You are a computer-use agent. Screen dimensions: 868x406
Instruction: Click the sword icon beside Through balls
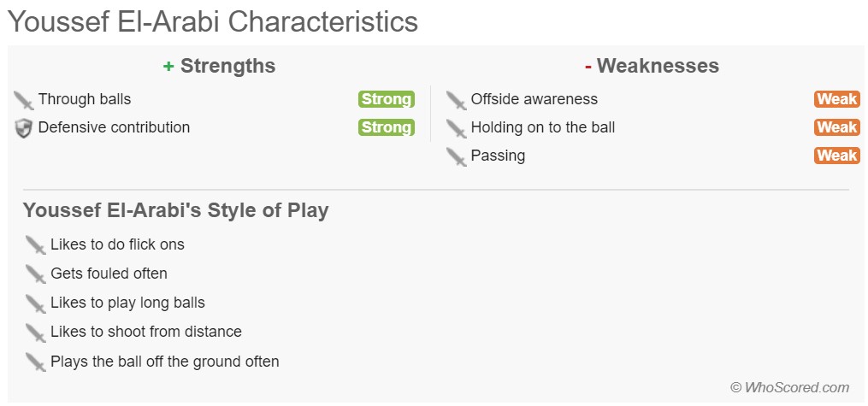24,100
